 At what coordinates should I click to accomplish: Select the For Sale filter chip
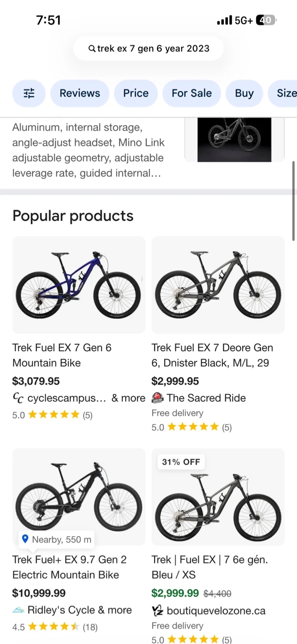point(192,93)
